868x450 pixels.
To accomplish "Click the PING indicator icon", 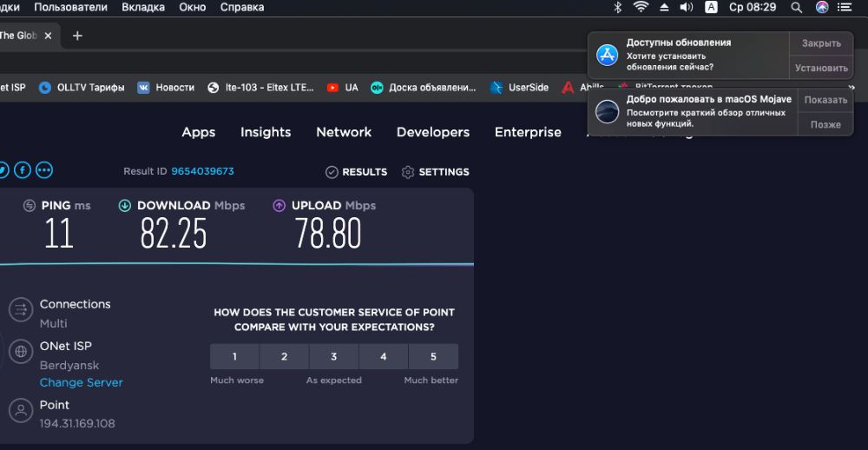I will (x=30, y=206).
